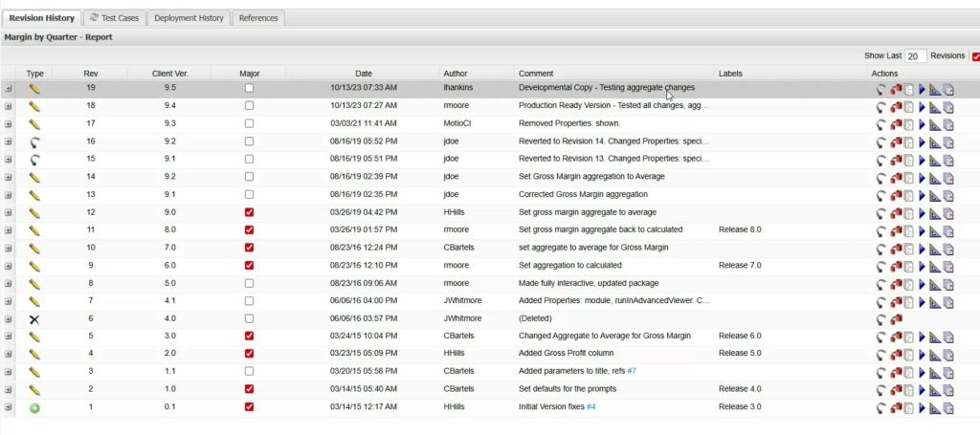Sort by the Client Ver. column header
Screen dimensions: 980x435
169,73
